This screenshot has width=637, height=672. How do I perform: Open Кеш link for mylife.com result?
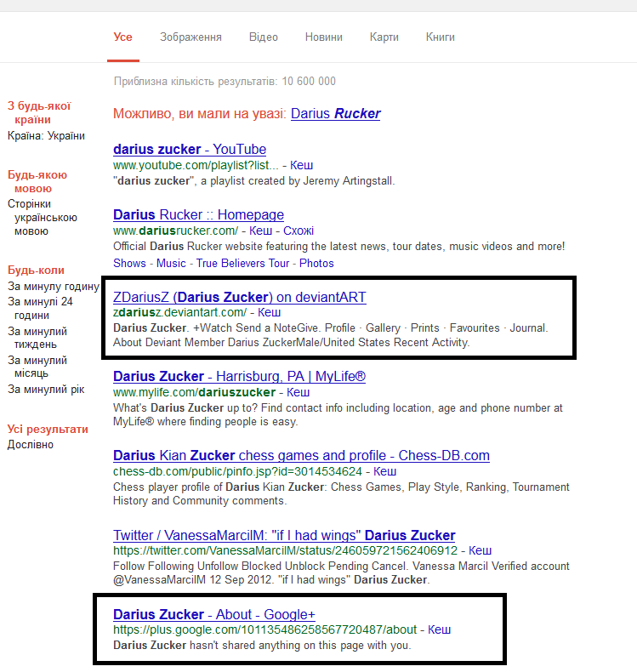pyautogui.click(x=298, y=392)
